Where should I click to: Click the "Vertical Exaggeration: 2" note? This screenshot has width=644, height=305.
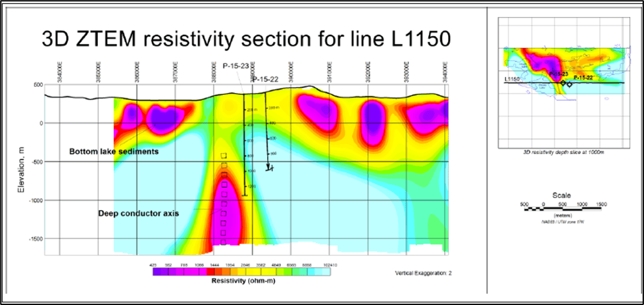pyautogui.click(x=425, y=273)
